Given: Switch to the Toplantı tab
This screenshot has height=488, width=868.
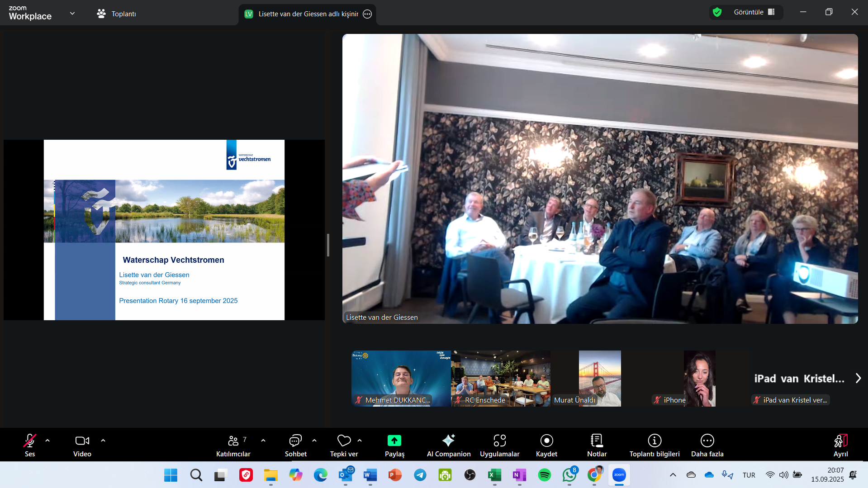Looking at the screenshot, I should (x=117, y=14).
